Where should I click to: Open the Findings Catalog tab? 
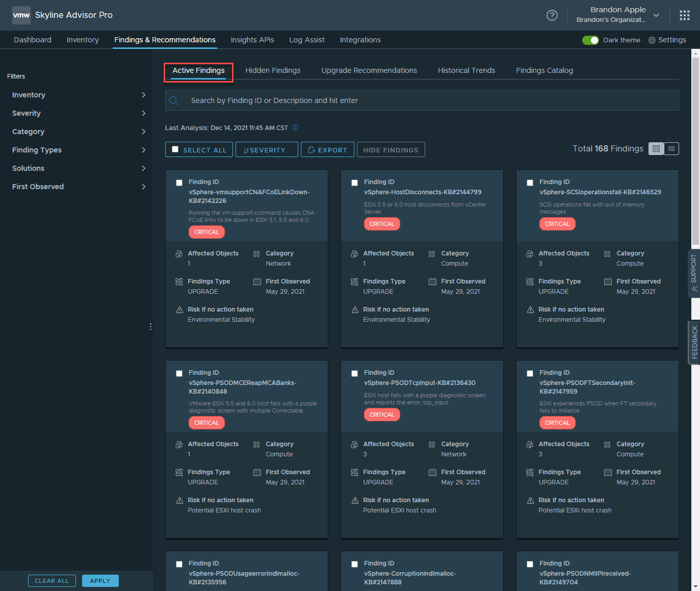(545, 70)
